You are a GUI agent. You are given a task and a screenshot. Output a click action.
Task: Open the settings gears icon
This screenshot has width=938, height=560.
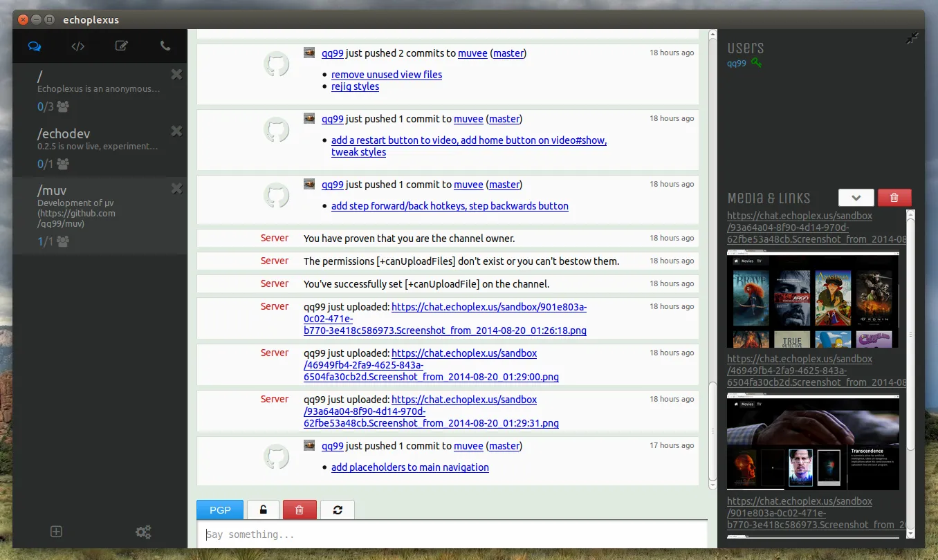(143, 532)
